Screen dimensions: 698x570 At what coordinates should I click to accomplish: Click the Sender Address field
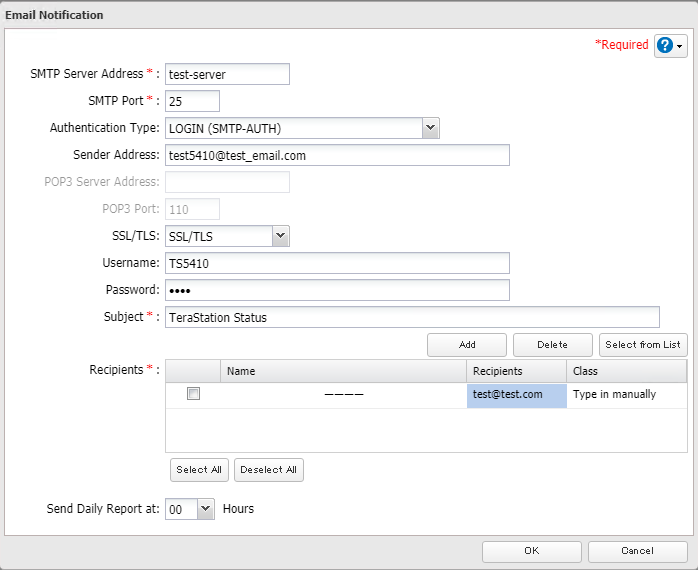click(x=337, y=155)
